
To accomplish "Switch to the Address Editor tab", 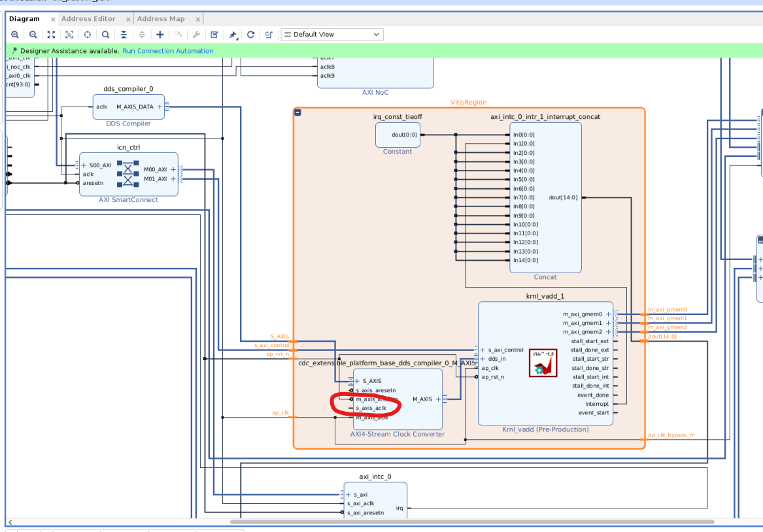I will [x=88, y=18].
